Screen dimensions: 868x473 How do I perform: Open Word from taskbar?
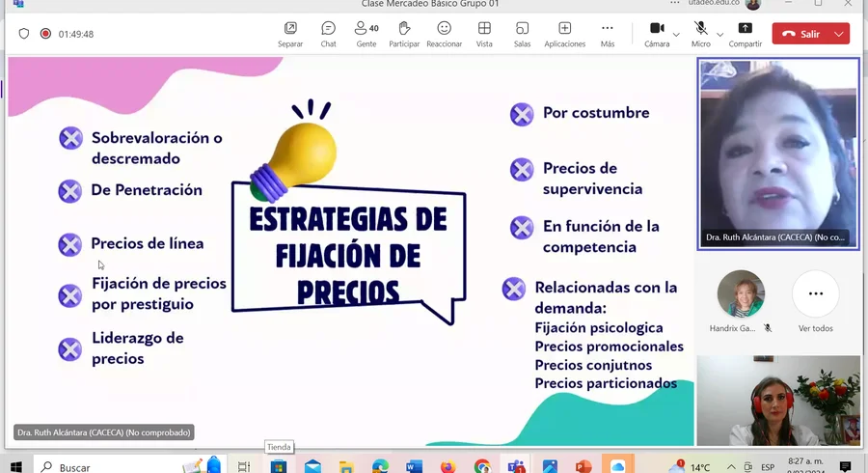[414, 467]
